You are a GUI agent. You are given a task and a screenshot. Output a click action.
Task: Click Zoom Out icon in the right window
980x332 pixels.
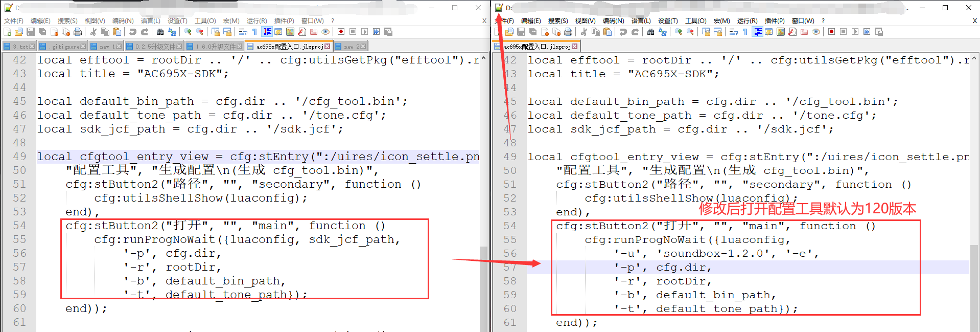pos(690,32)
